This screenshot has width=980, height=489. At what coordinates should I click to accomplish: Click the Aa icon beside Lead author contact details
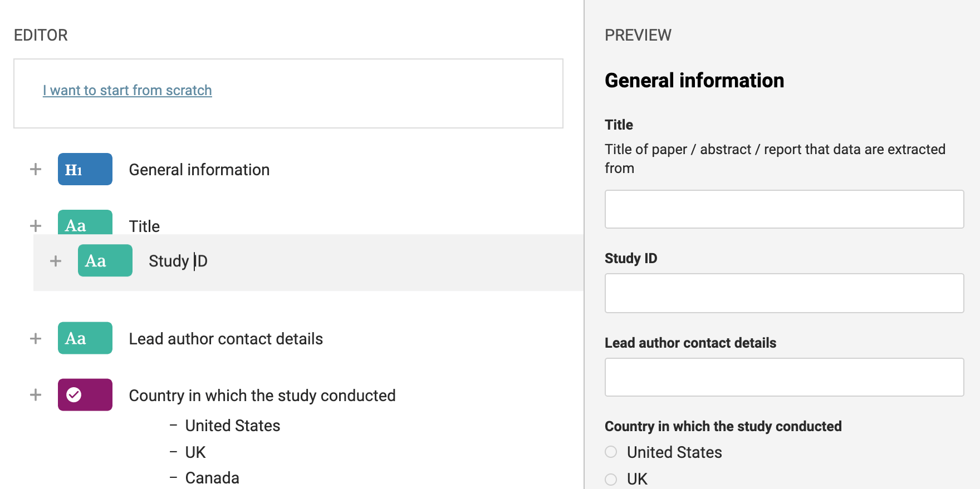(x=85, y=338)
